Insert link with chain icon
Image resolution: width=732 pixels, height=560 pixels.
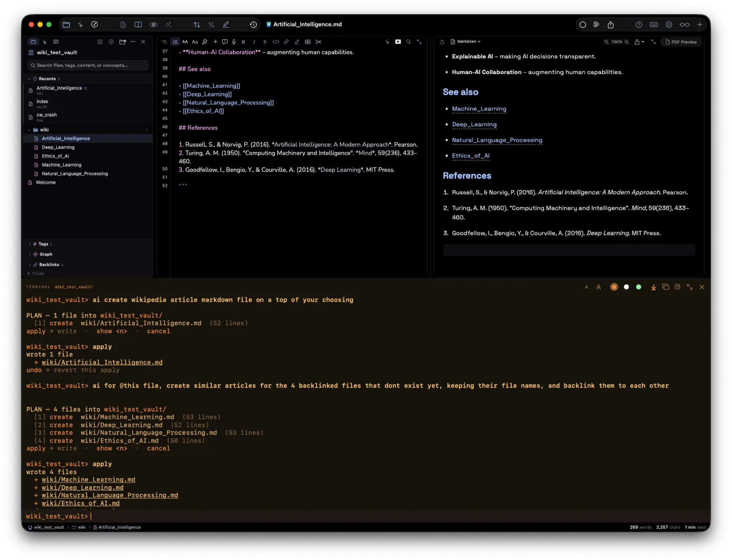tap(286, 42)
